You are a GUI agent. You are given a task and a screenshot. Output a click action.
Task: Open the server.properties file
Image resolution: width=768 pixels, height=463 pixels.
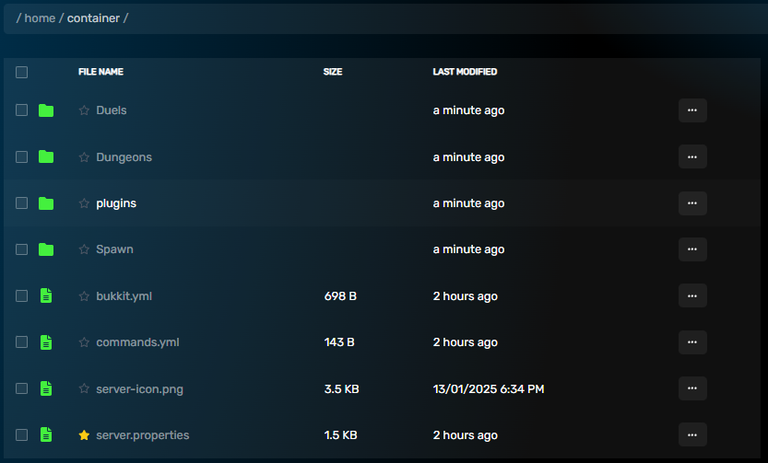143,435
